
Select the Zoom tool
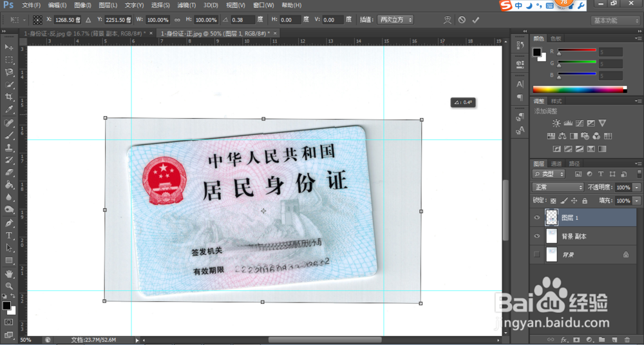pos(9,286)
